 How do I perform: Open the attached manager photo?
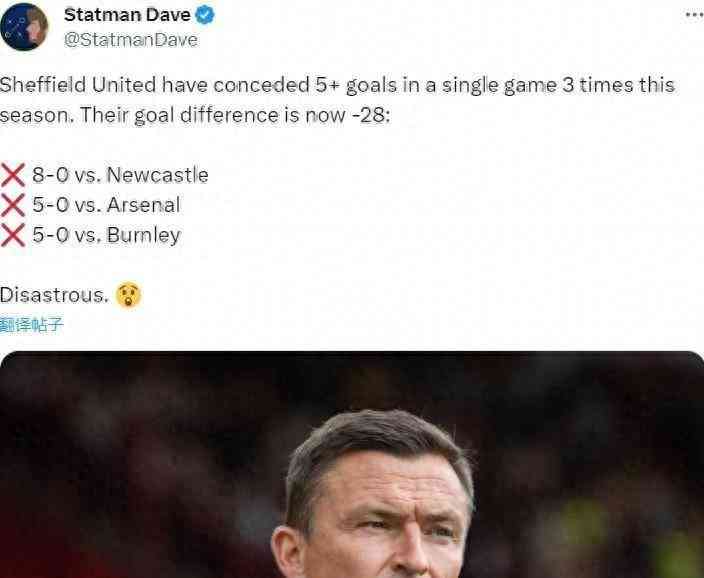352,465
